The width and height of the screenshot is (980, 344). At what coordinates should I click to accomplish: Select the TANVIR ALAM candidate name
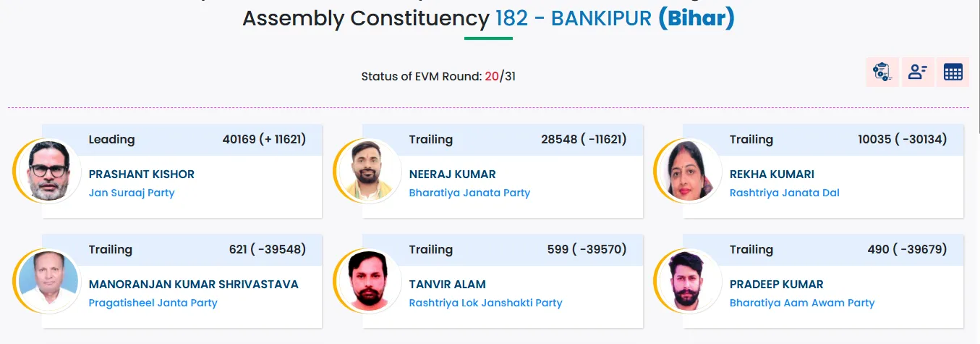(x=448, y=285)
